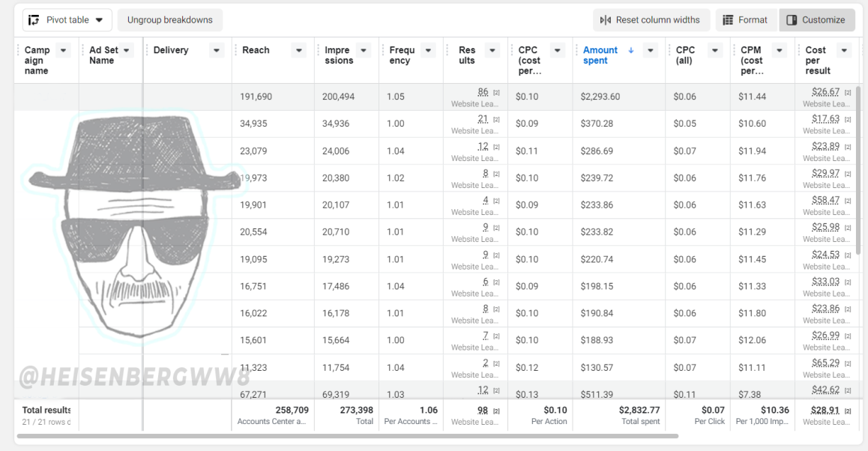Select amount spent cell $130.57

click(x=619, y=368)
